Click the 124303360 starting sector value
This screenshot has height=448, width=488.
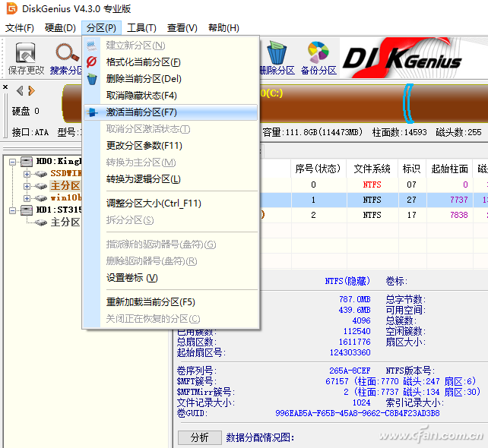pos(350,352)
